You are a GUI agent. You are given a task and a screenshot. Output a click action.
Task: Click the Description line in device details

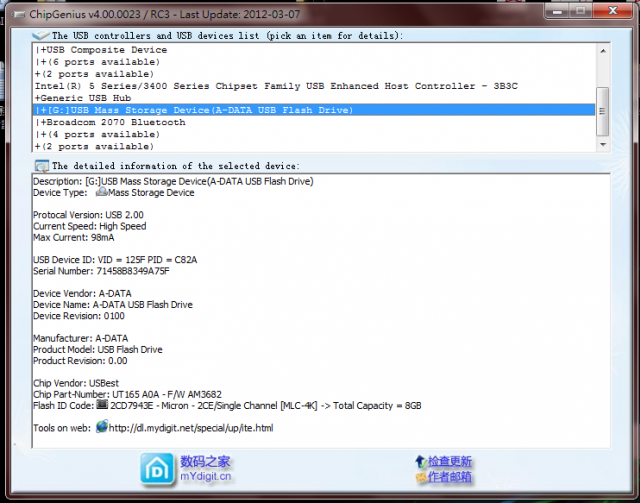pyautogui.click(x=173, y=181)
